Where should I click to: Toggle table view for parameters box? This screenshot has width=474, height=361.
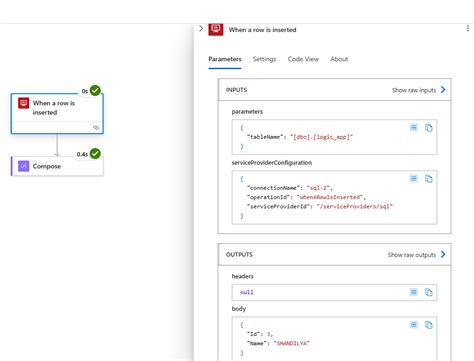[414, 127]
